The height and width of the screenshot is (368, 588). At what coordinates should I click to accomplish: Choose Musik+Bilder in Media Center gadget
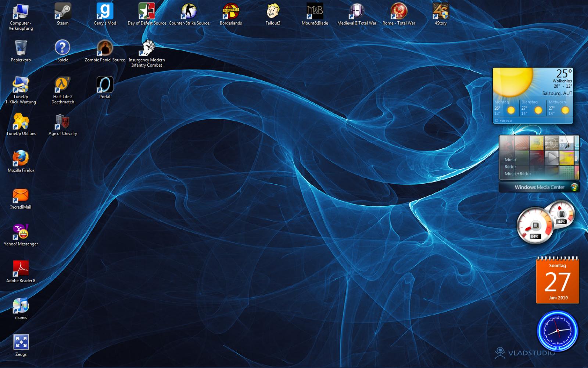click(517, 174)
